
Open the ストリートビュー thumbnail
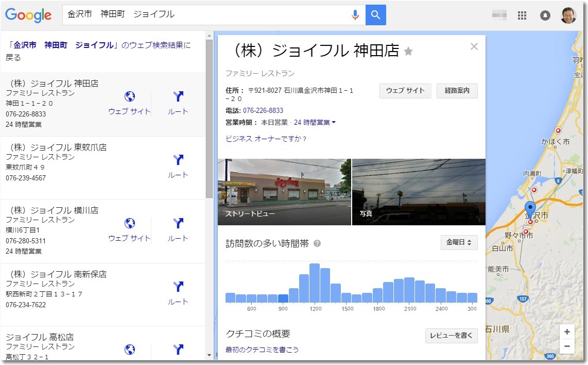click(284, 192)
